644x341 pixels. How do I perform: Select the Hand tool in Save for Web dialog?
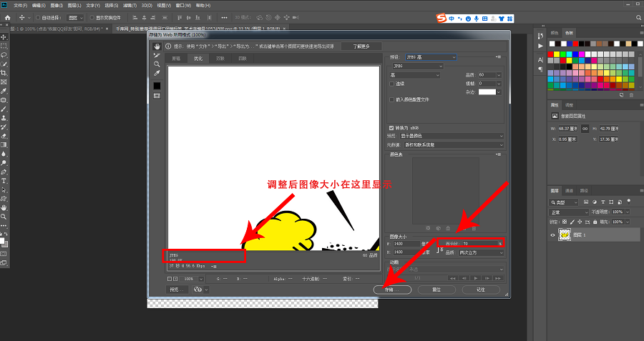157,46
